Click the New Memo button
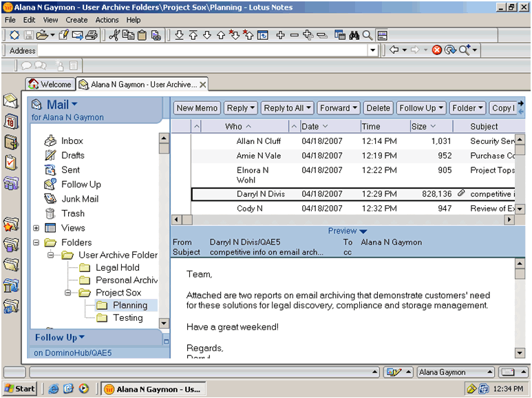This screenshot has width=532, height=398. click(x=197, y=108)
